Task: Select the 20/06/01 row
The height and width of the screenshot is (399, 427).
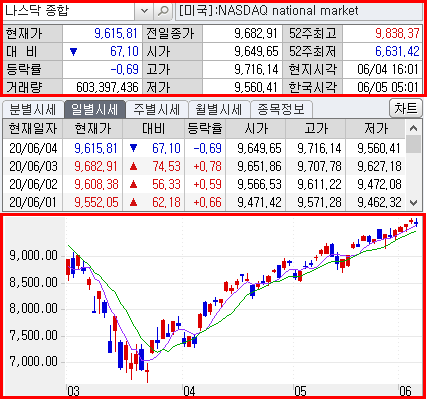Action: (204, 202)
